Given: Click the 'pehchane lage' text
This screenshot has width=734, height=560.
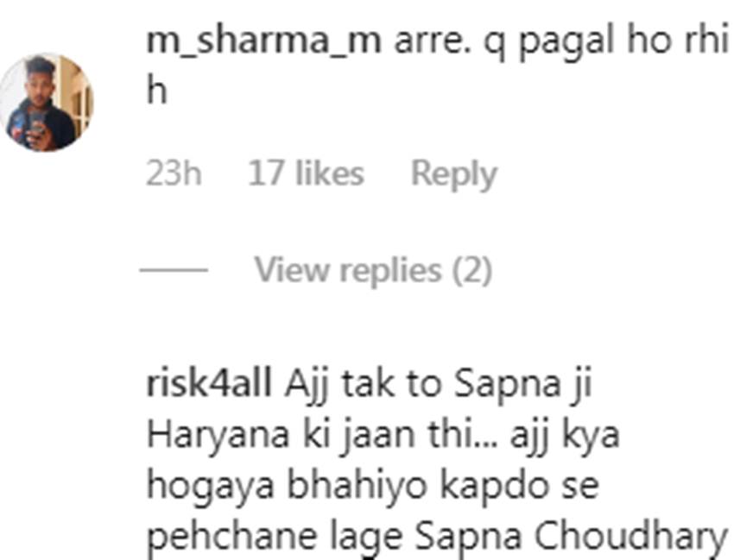Looking at the screenshot, I should 275,537.
